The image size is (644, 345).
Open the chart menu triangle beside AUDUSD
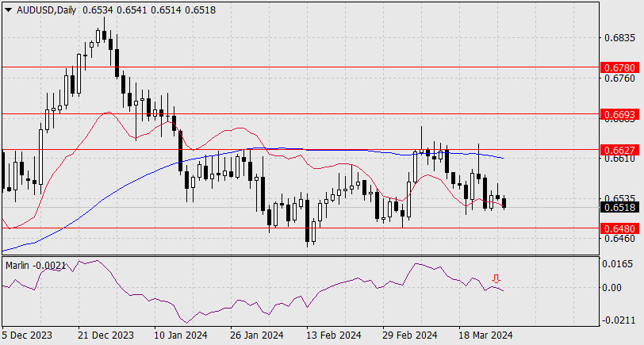coord(9,10)
